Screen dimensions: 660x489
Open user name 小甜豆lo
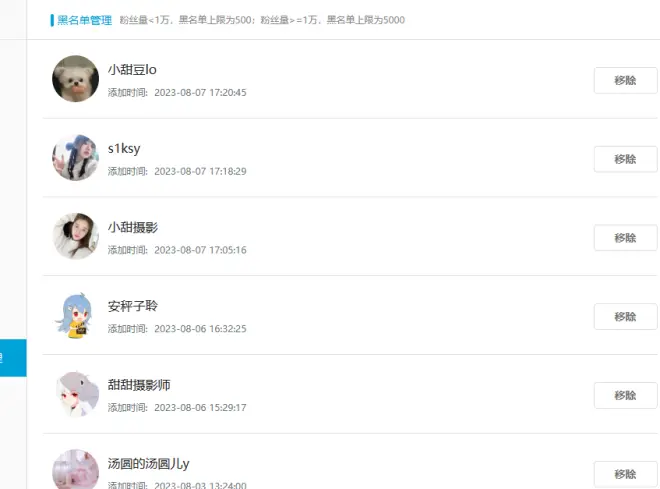pos(132,69)
